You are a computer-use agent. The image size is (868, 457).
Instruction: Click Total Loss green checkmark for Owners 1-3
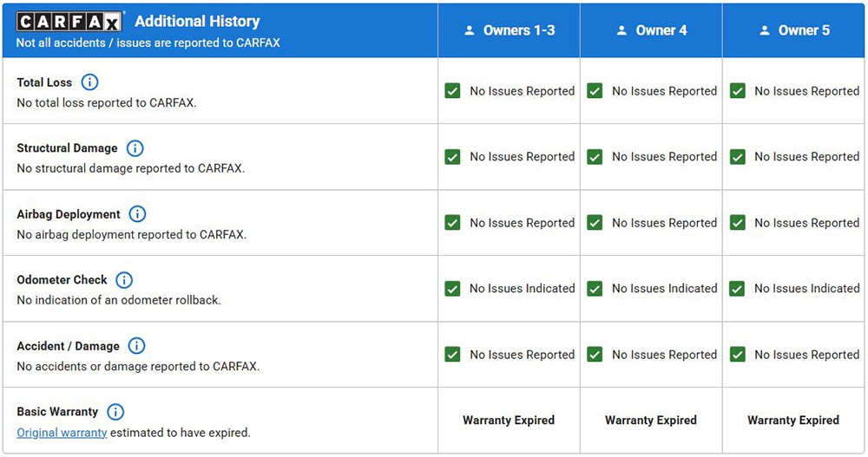tap(452, 91)
